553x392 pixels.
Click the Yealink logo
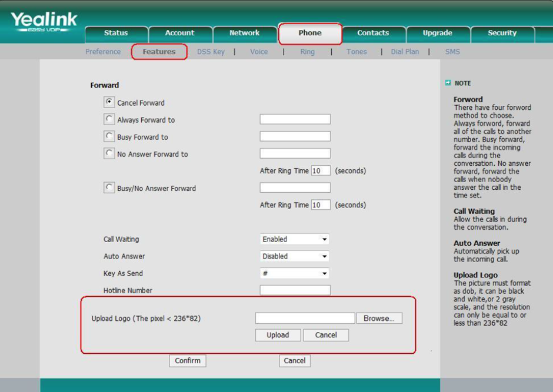pos(44,22)
